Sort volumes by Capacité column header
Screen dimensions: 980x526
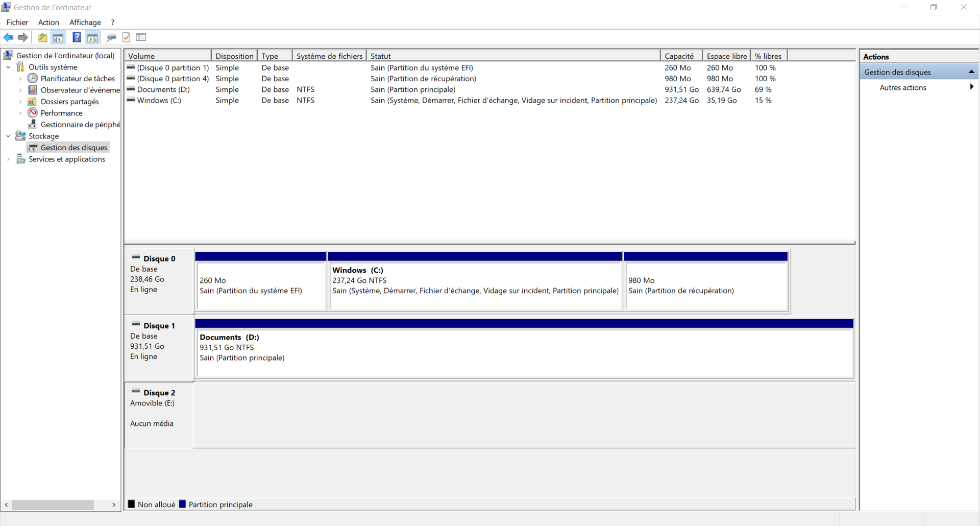click(679, 56)
